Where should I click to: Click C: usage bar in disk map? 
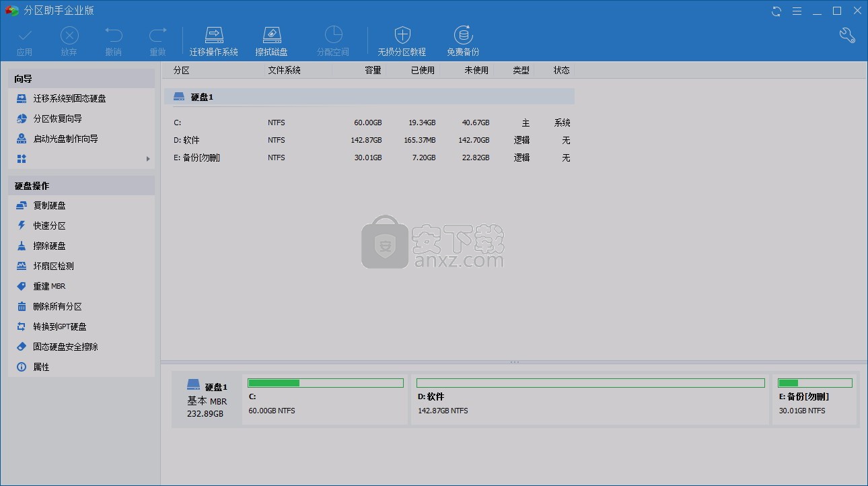pos(326,383)
